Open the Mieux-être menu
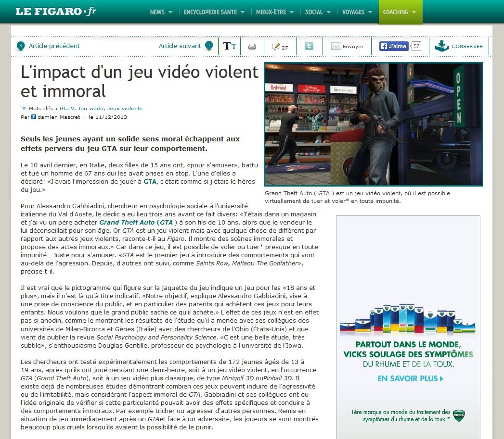The height and width of the screenshot is (439, 504). (271, 12)
